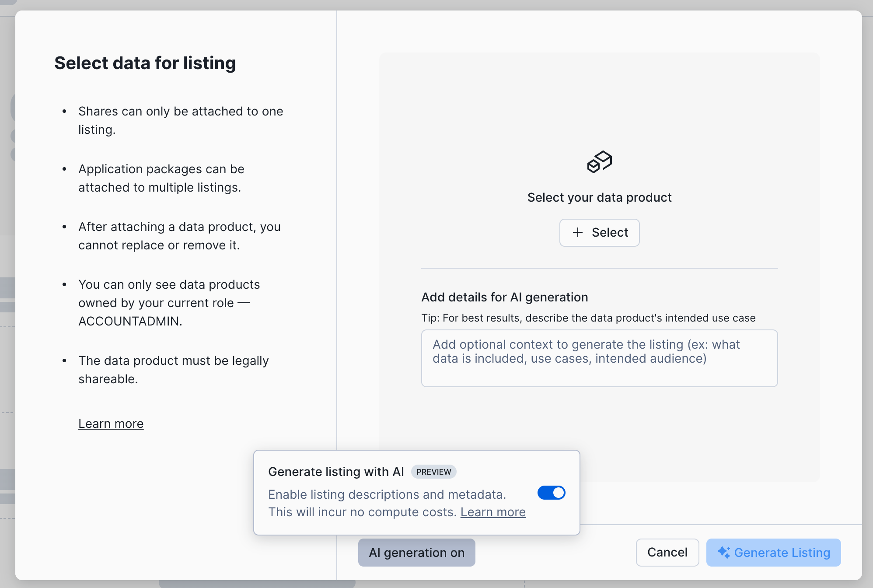
Task: Click the plus icon in Select button
Action: (578, 232)
